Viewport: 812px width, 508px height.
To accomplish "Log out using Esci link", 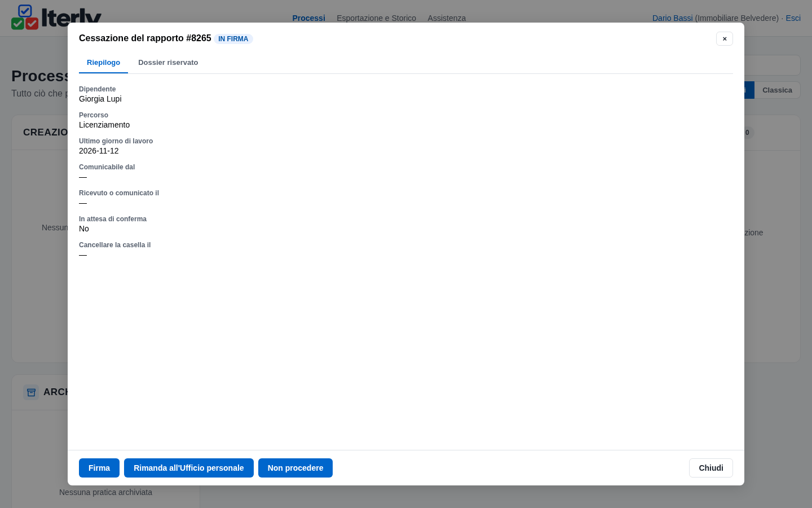I will coord(793,18).
